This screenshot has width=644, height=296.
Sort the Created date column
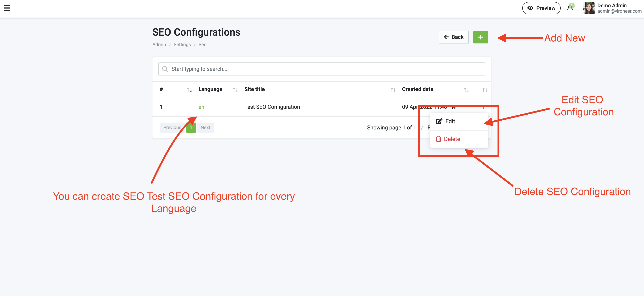pos(466,90)
